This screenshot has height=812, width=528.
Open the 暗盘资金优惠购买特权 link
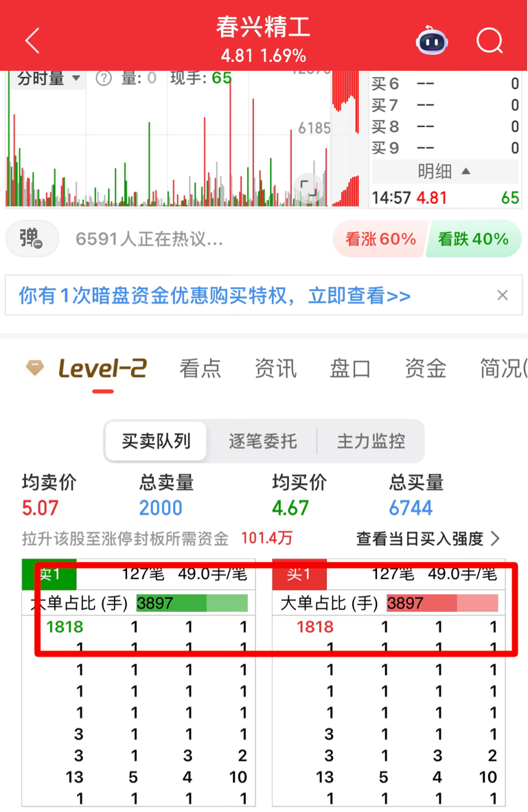[214, 295]
